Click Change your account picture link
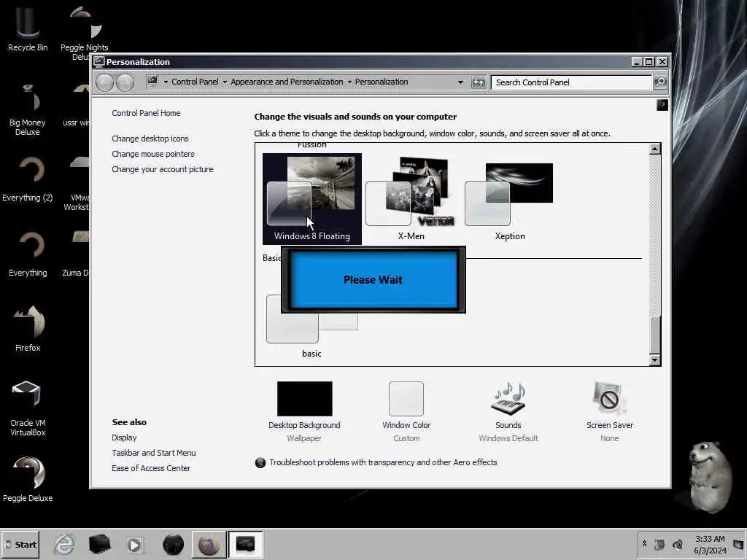 coord(163,169)
